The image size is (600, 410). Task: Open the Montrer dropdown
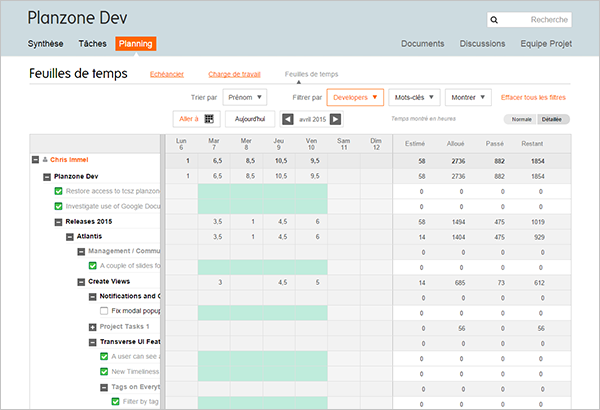468,97
